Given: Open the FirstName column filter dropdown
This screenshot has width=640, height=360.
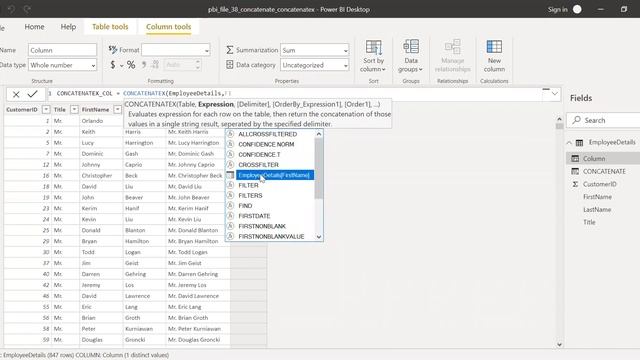Looking at the screenshot, I should (118, 109).
